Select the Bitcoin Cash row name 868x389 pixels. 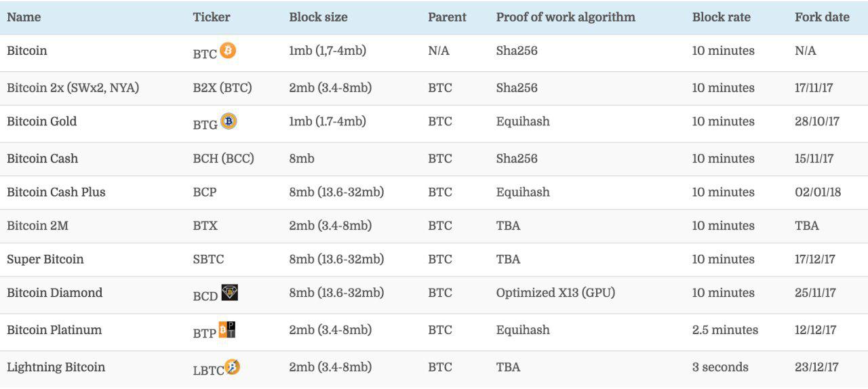coord(42,159)
